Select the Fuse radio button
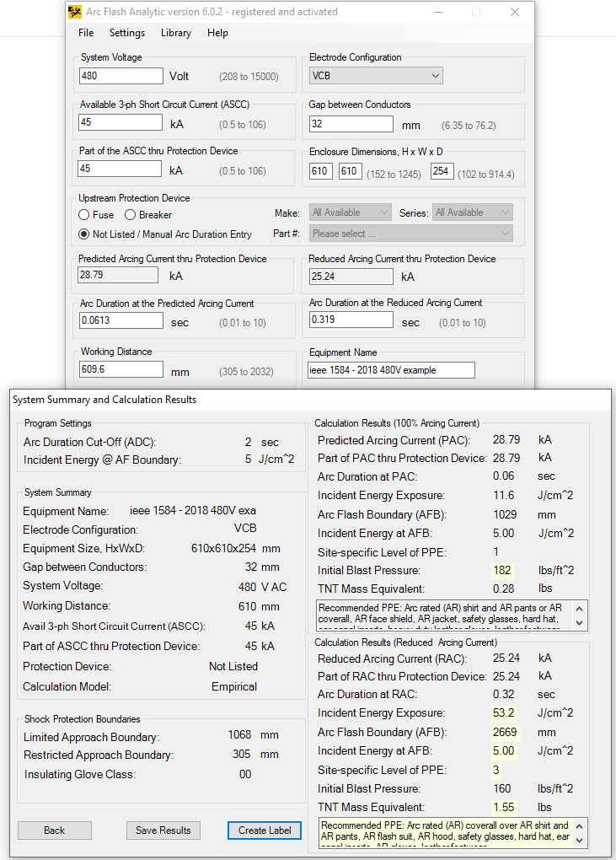 tap(84, 215)
